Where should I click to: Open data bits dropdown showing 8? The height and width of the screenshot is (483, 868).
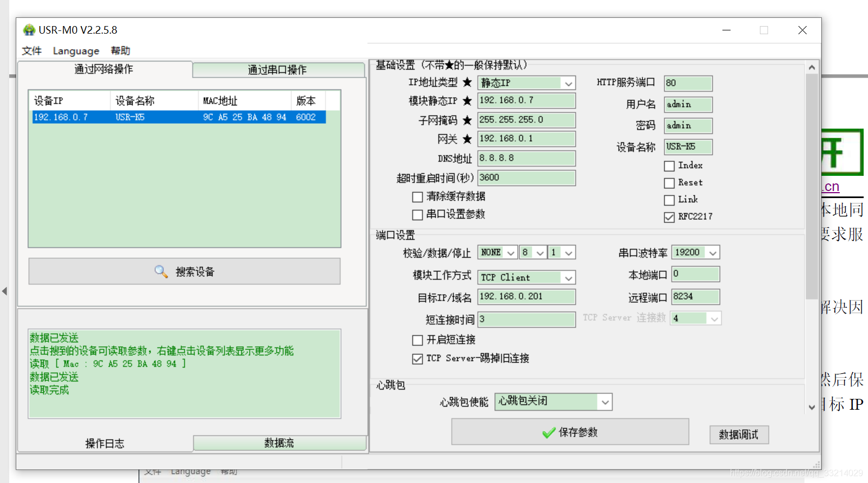(532, 252)
